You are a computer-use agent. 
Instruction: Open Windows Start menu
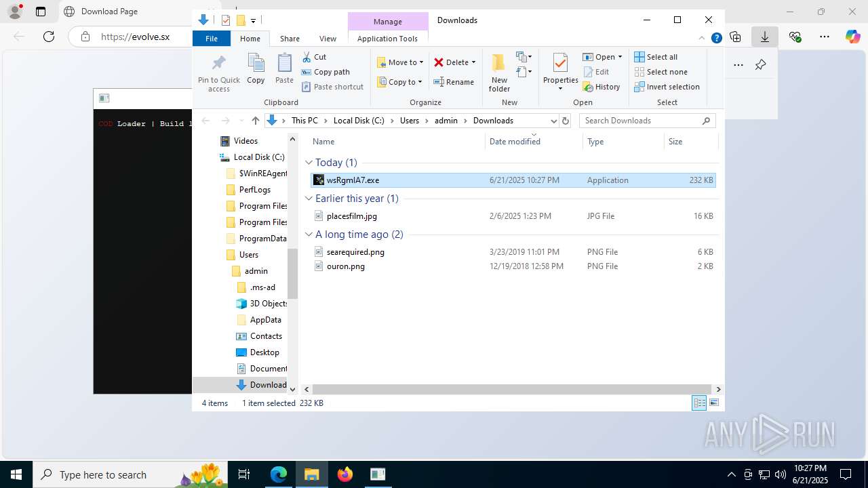(16, 474)
